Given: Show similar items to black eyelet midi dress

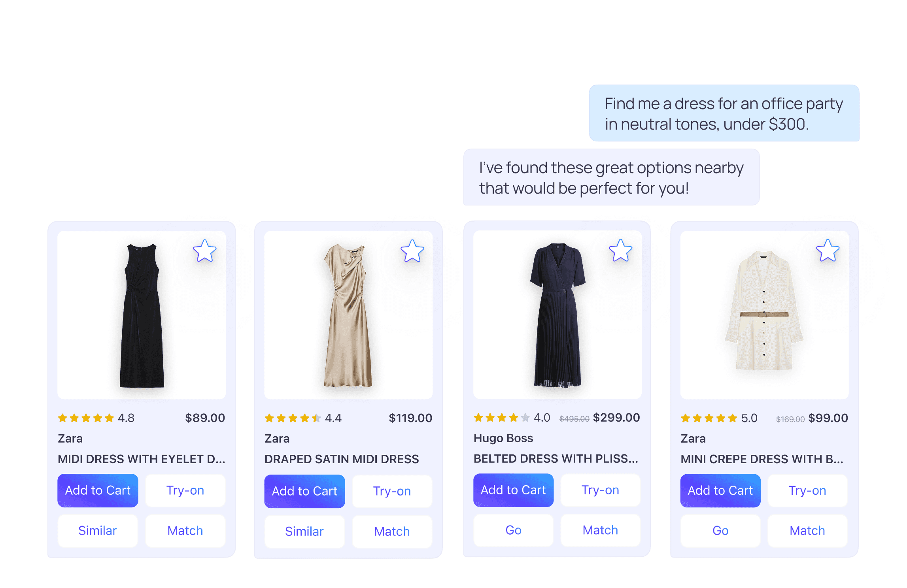Looking at the screenshot, I should 98,531.
